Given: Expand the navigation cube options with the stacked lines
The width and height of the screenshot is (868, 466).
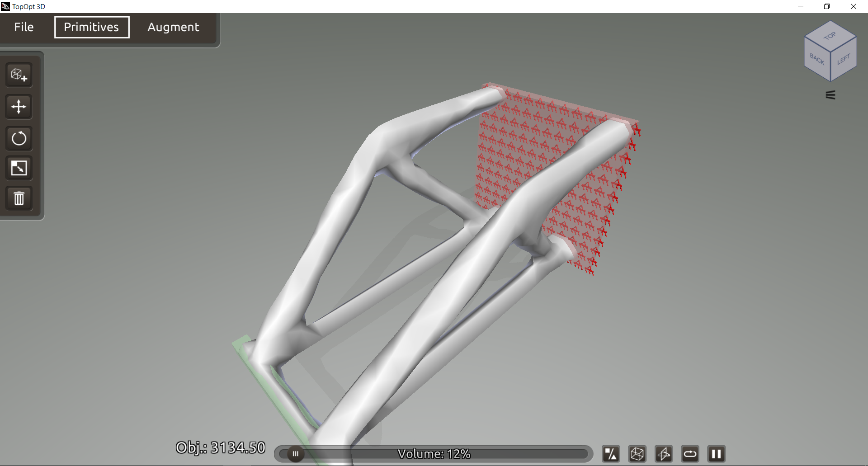Looking at the screenshot, I should tap(830, 94).
